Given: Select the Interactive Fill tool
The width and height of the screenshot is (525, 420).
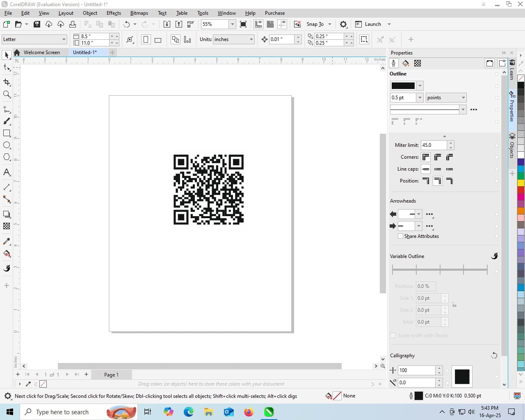Looking at the screenshot, I should (7, 253).
